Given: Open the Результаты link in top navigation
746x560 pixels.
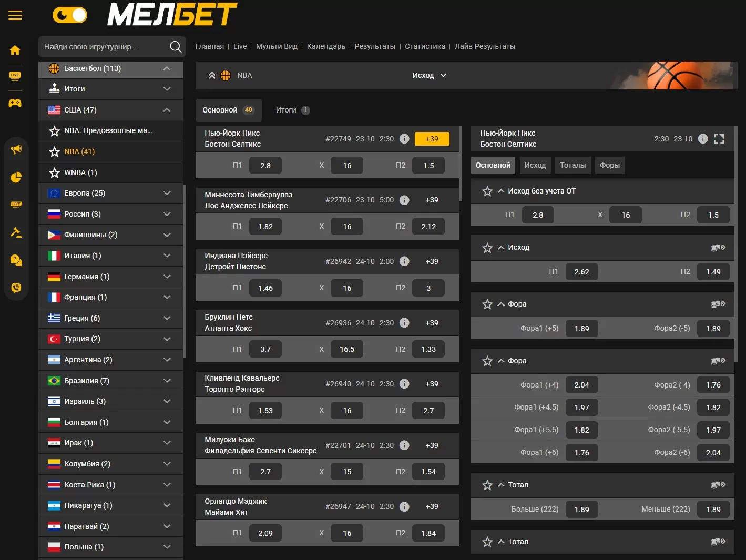Looking at the screenshot, I should (x=375, y=46).
